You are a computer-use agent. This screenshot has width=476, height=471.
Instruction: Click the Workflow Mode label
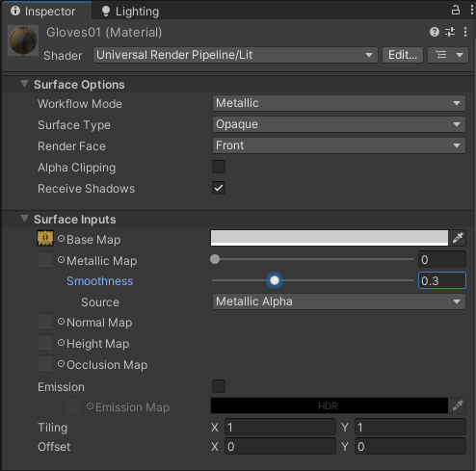[x=80, y=104]
